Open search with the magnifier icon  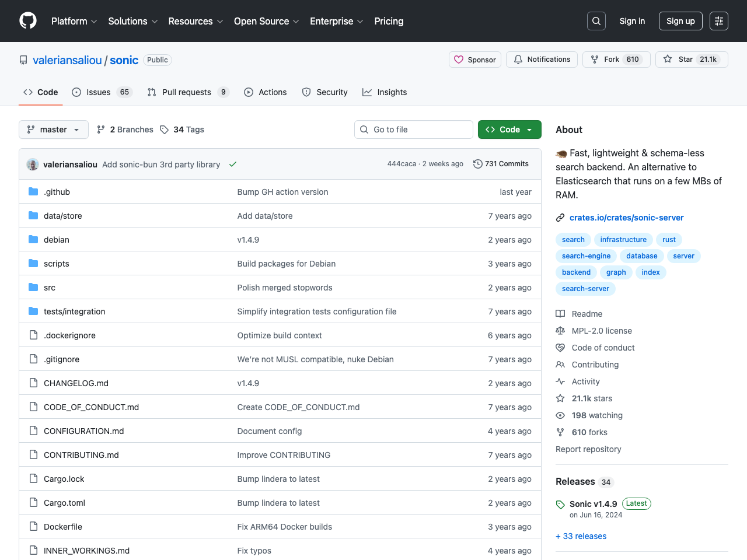tap(596, 21)
